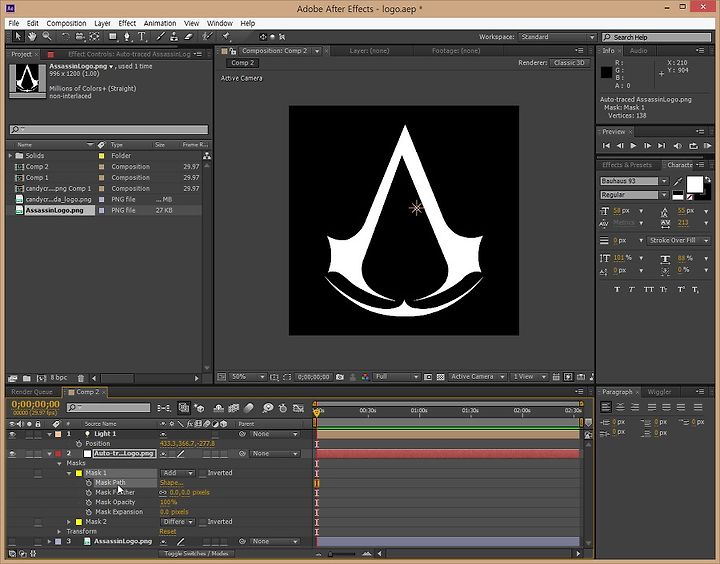Image resolution: width=720 pixels, height=564 pixels.
Task: Select the Clone Stamp tool
Action: pos(174,36)
